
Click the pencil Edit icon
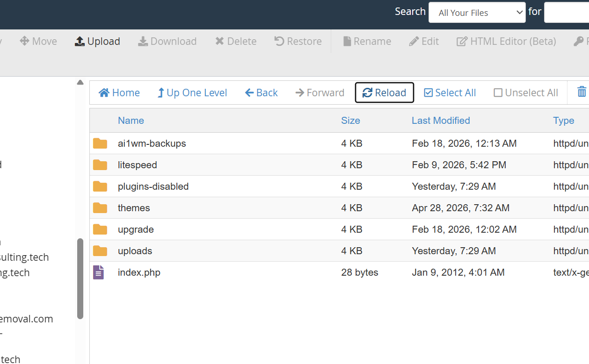click(414, 41)
